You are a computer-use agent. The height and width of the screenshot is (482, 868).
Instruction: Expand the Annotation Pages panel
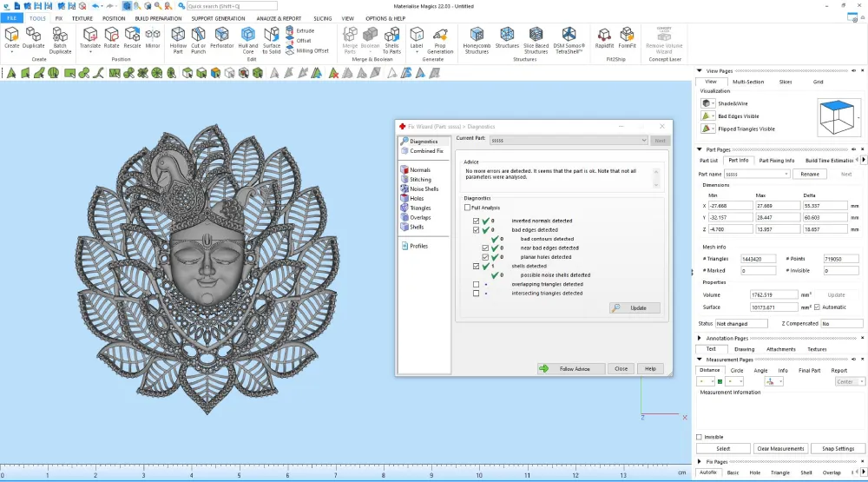[699, 338]
